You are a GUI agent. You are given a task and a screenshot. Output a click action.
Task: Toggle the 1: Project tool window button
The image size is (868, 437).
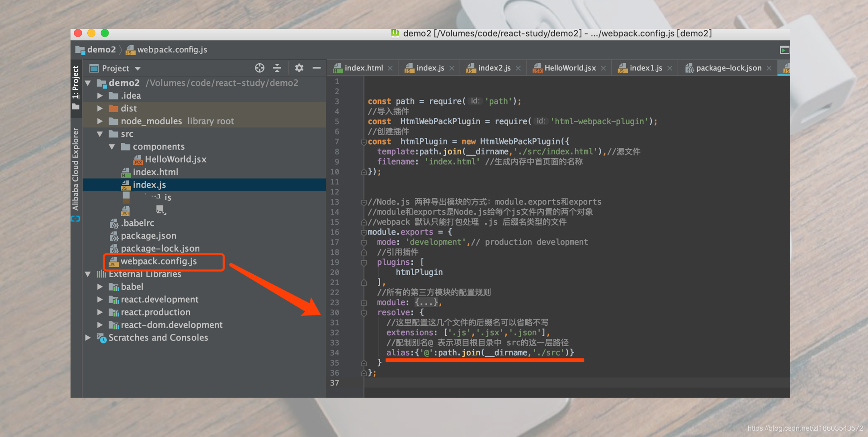point(76,88)
